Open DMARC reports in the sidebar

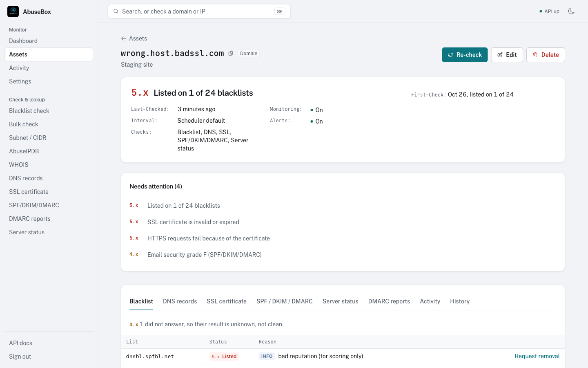pyautogui.click(x=49, y=219)
